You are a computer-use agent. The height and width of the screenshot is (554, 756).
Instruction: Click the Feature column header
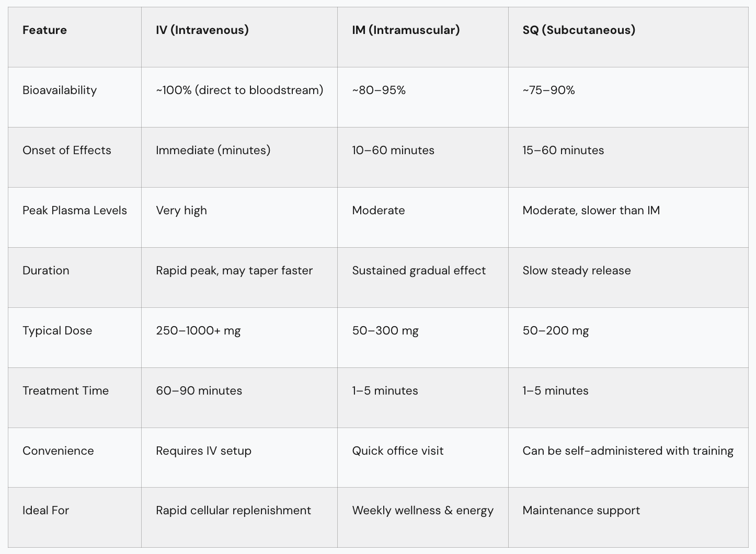click(44, 30)
